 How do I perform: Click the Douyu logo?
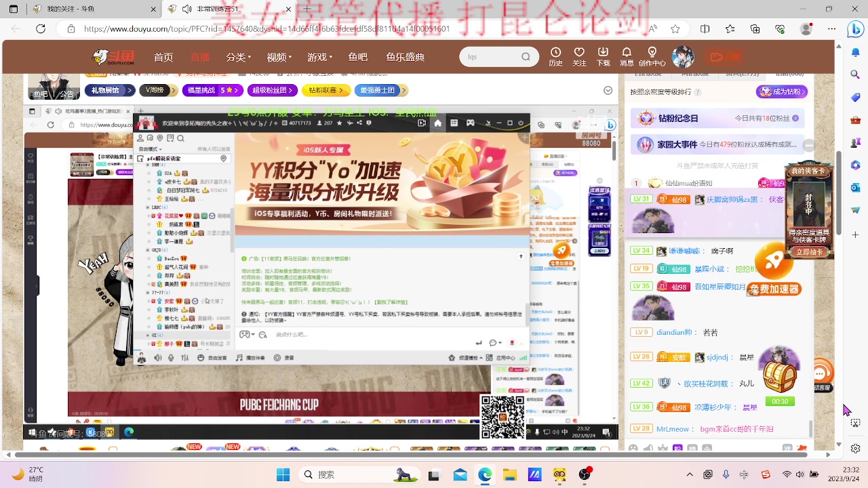(113, 57)
